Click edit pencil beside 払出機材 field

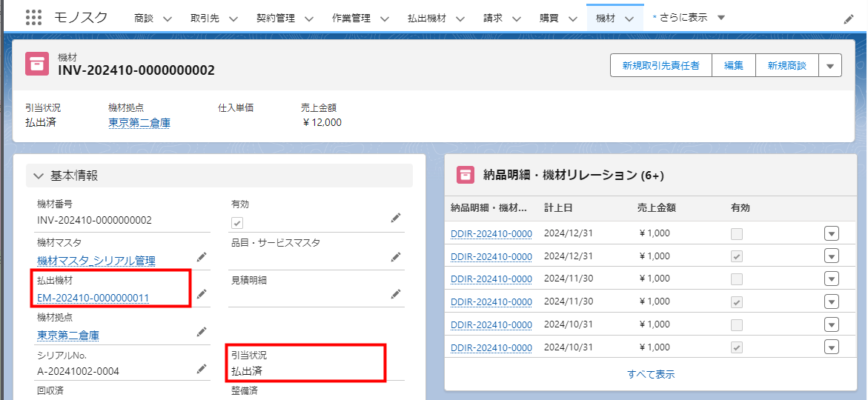pyautogui.click(x=201, y=294)
